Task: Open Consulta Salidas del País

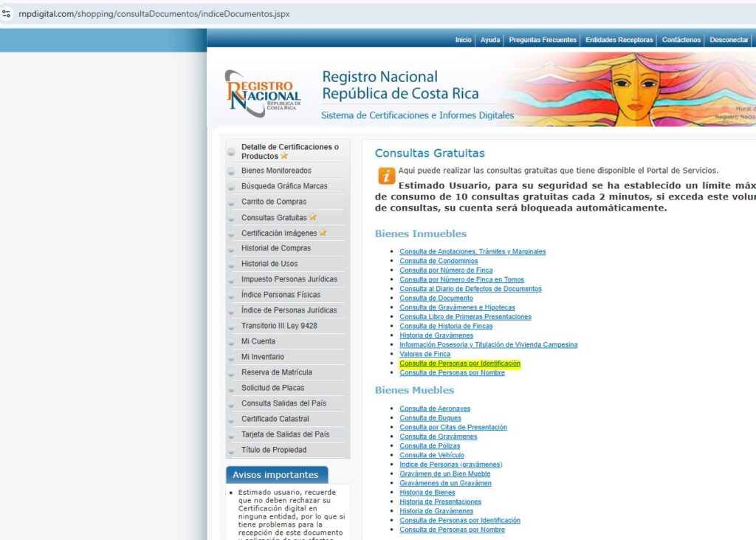Action: (284, 403)
